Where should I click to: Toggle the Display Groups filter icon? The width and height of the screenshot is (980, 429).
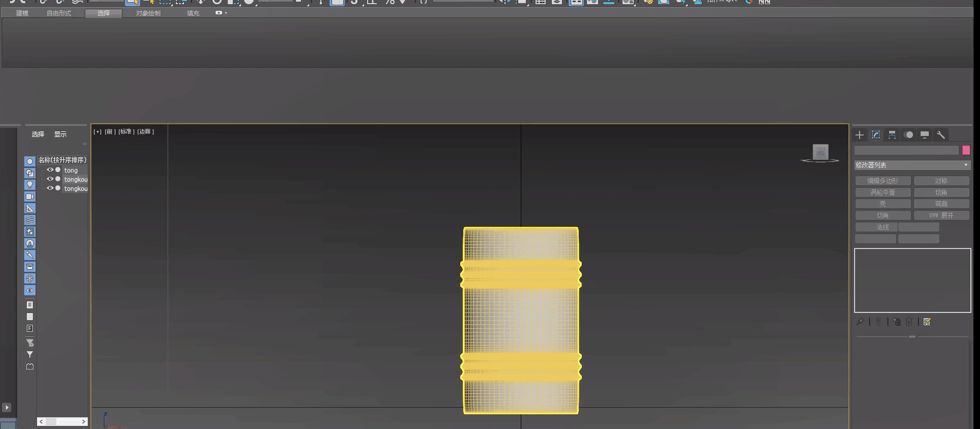click(30, 232)
